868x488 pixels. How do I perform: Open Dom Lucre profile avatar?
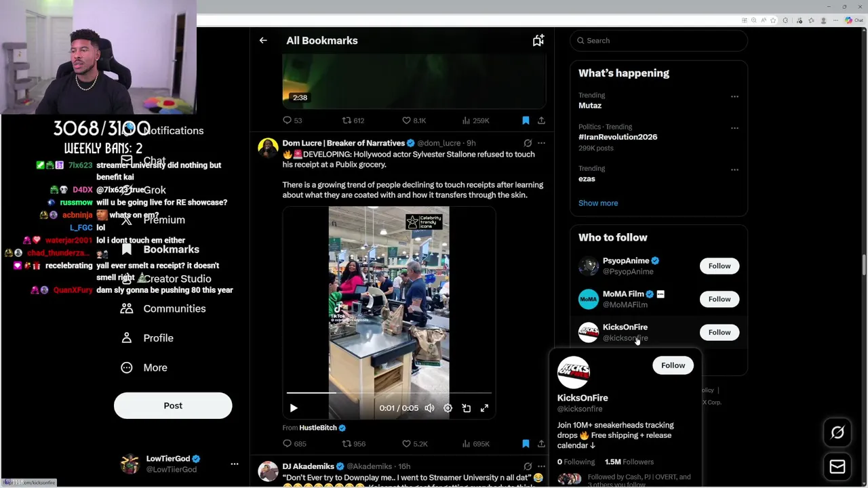[x=268, y=148]
